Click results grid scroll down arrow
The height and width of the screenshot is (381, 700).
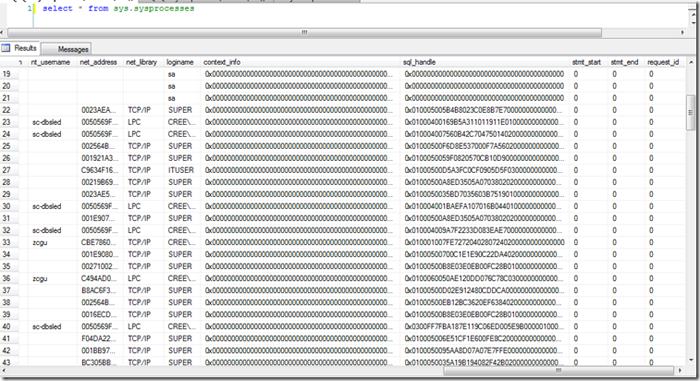click(x=692, y=360)
